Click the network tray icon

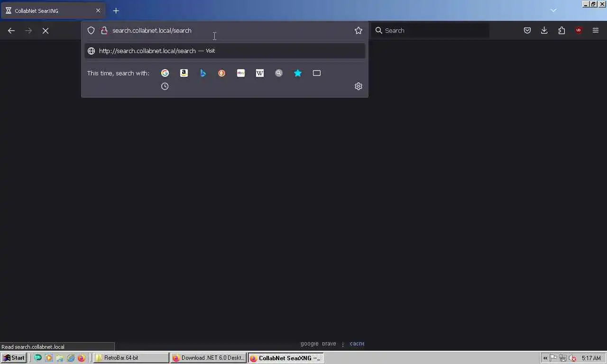tap(563, 358)
